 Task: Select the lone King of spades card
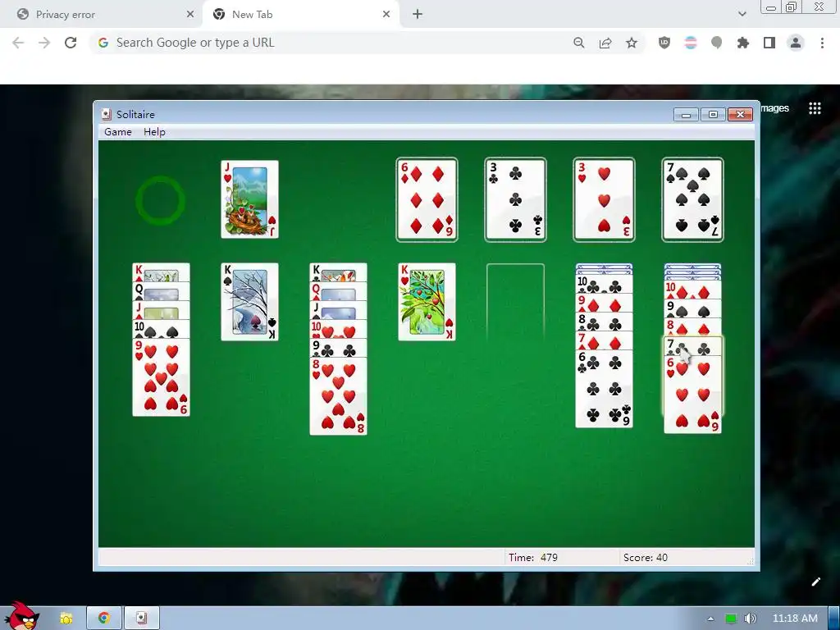(249, 302)
